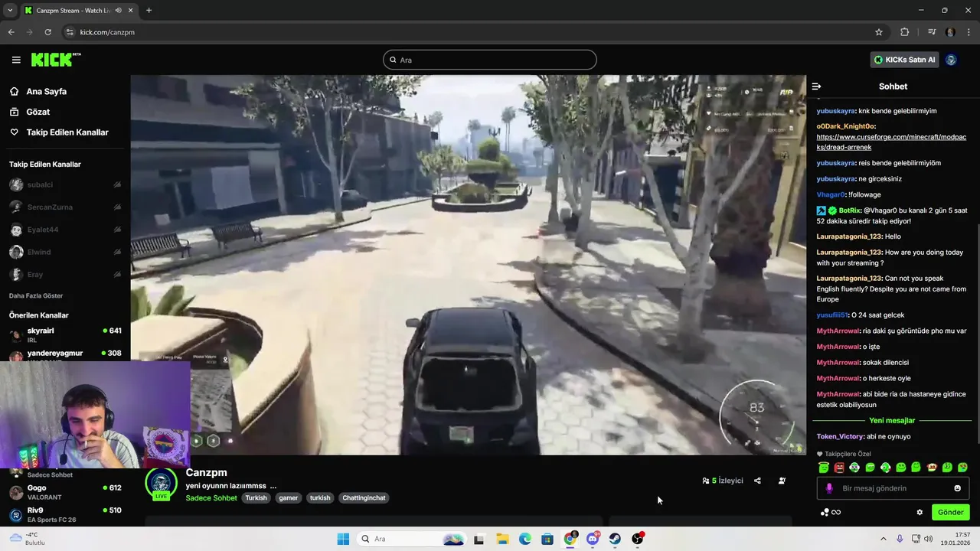Expand Daha Fazla Göster list
This screenshot has width=980, height=551.
pos(36,295)
